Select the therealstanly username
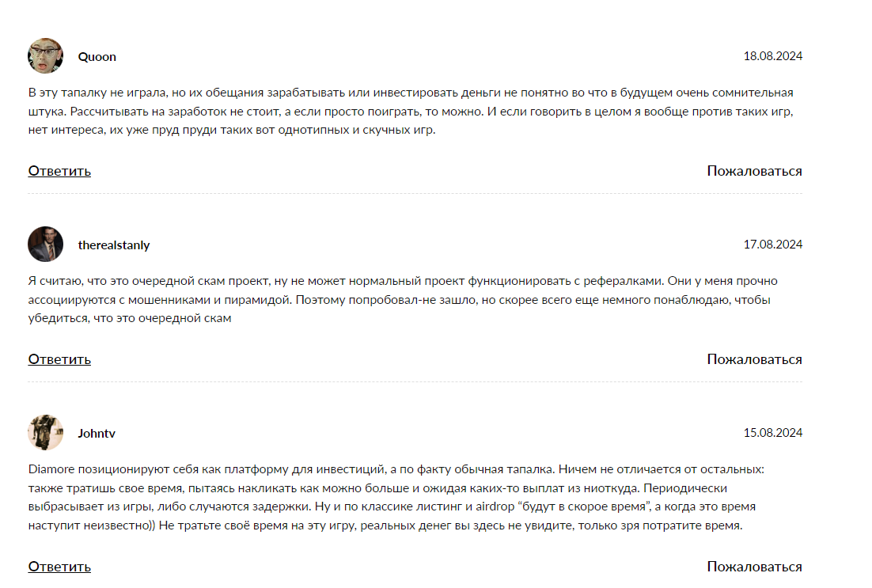Screen dimensions: 872x588 [113, 245]
